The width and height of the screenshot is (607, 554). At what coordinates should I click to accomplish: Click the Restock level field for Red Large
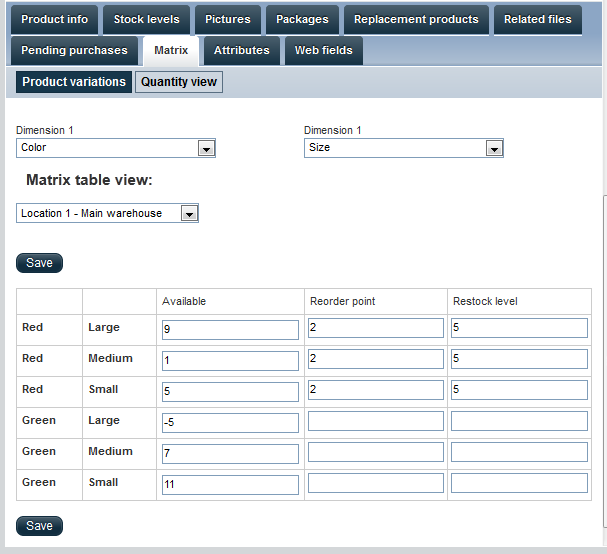pos(519,328)
